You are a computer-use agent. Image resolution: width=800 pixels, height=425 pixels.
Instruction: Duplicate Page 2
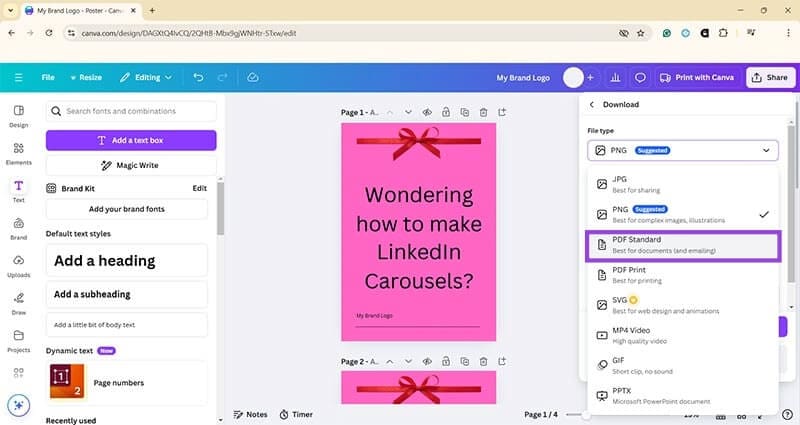point(464,361)
